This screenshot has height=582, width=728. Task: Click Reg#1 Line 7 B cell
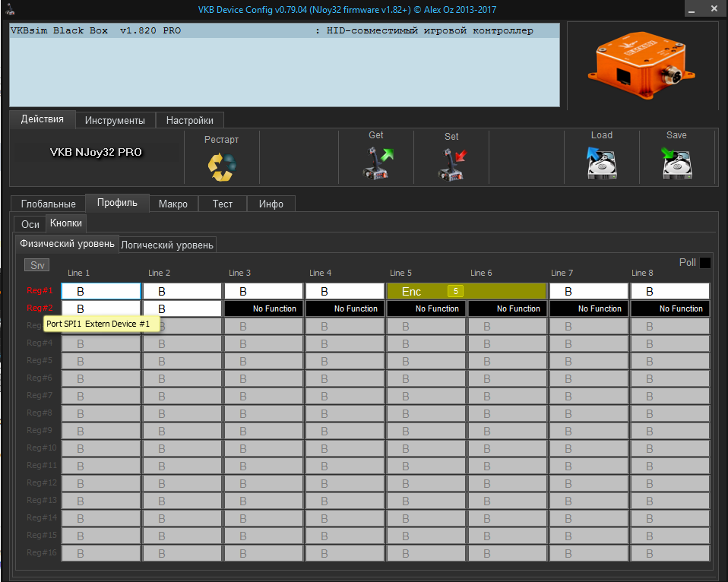pos(589,291)
